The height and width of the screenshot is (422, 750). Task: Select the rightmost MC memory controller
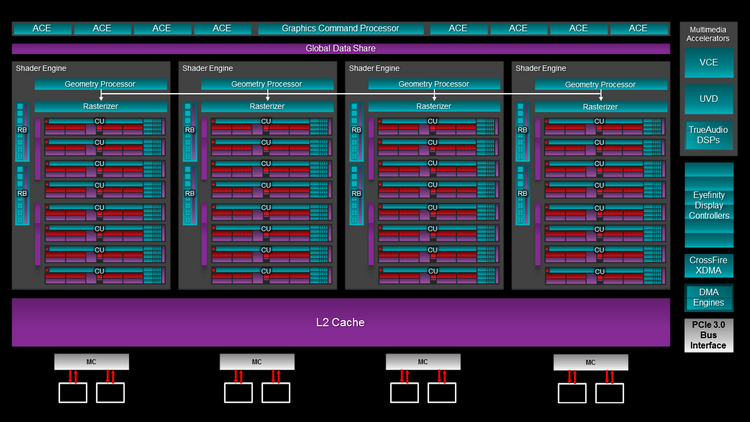tap(590, 361)
